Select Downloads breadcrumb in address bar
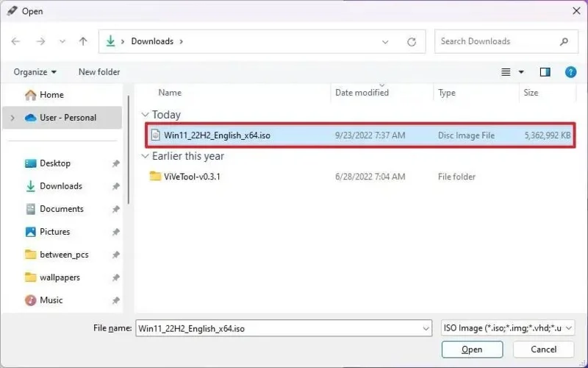 click(152, 41)
